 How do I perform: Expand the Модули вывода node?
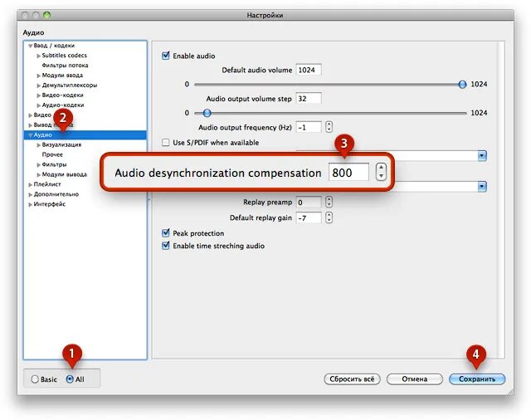(x=39, y=175)
